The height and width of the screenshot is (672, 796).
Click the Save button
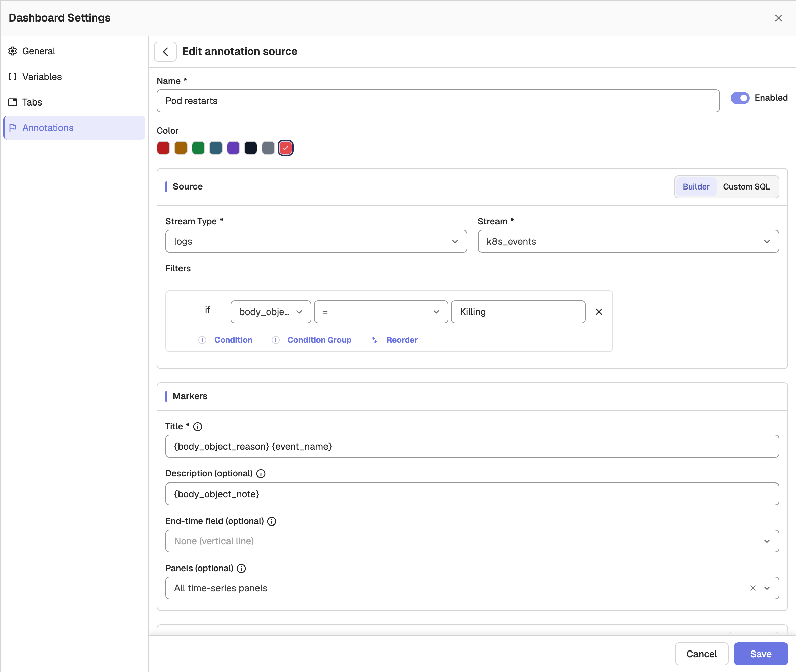point(761,654)
